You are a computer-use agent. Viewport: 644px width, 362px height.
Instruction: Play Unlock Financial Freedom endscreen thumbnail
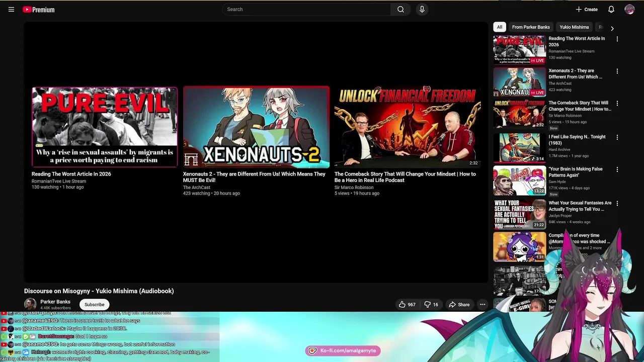(408, 127)
